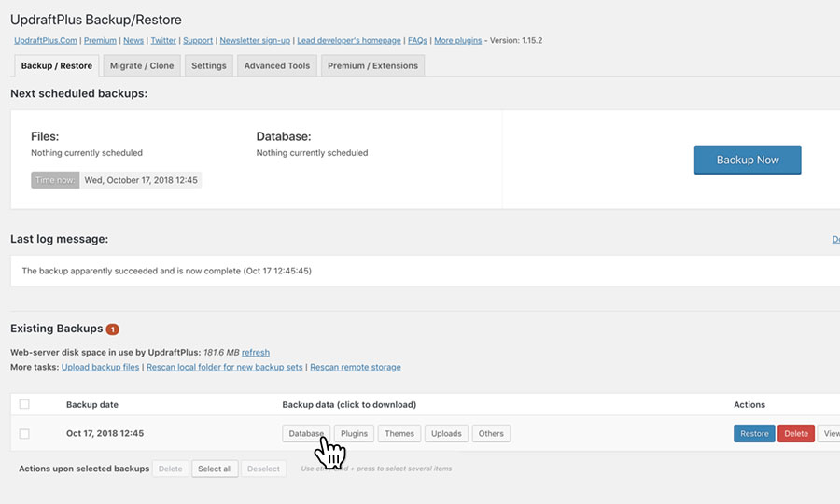The height and width of the screenshot is (504, 840).
Task: Check the Oct 17, 2018 12:45 backup row
Action: (24, 433)
